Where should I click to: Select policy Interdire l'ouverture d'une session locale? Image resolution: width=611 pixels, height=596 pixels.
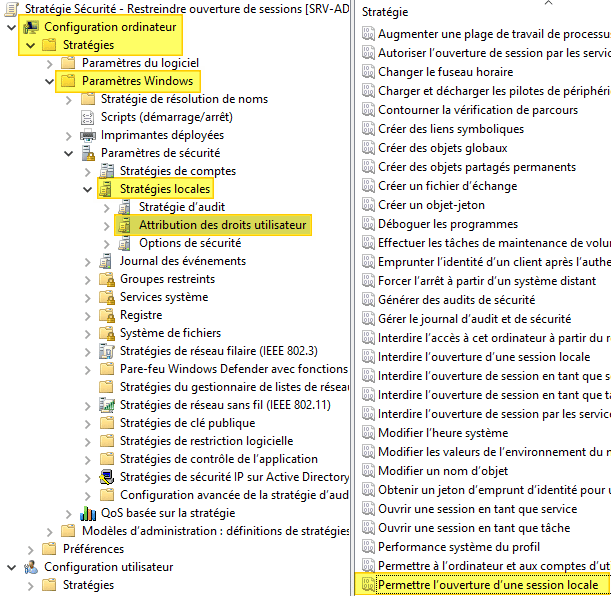(484, 357)
